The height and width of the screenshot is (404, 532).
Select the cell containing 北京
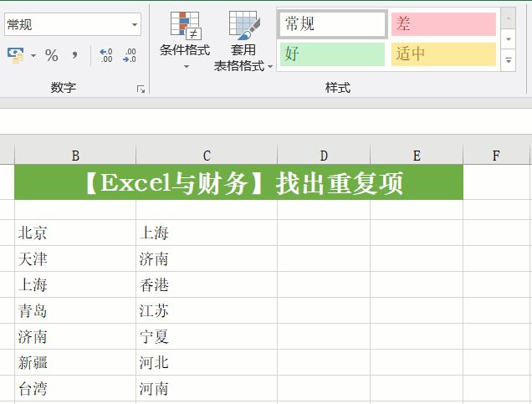[x=75, y=233]
